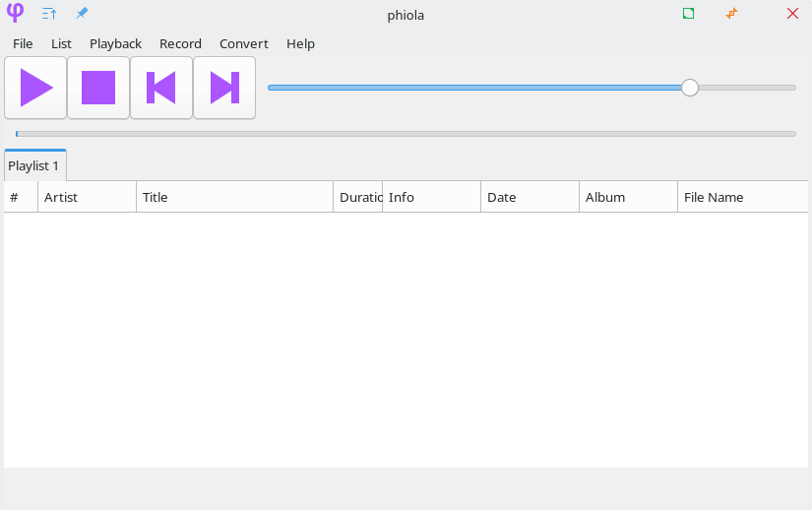Screen dimensions: 812x510
Task: Sort by the Artist column header
Action: (87, 197)
